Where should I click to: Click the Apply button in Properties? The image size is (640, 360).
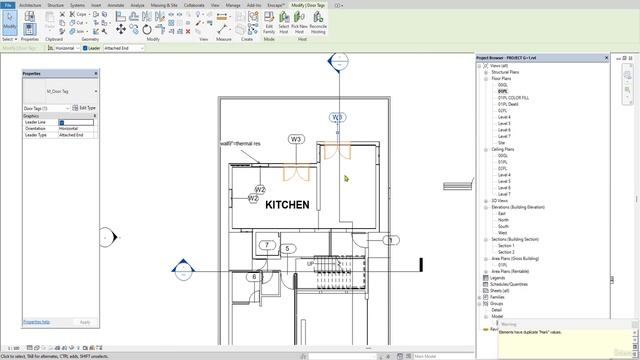tap(85, 322)
